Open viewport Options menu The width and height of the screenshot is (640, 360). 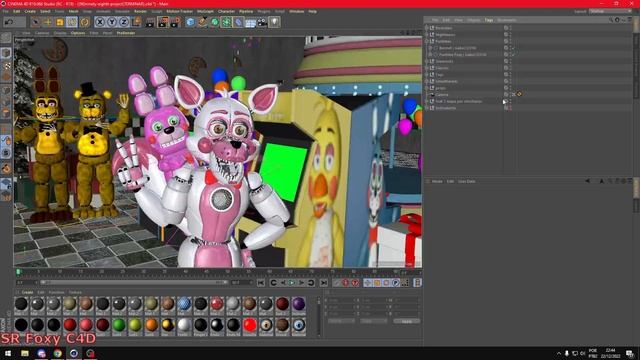pos(78,33)
